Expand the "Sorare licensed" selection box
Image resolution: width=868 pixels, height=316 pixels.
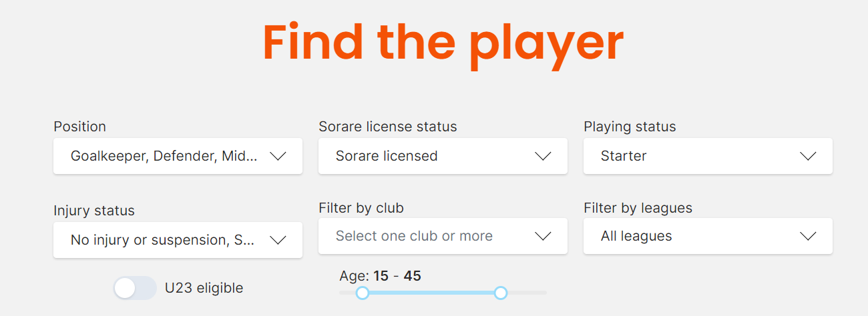[x=427, y=156]
